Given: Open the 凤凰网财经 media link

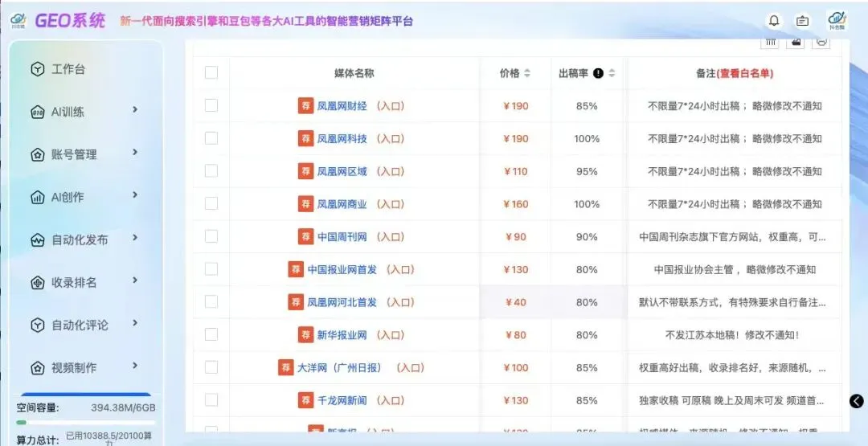Looking at the screenshot, I should pyautogui.click(x=342, y=106).
